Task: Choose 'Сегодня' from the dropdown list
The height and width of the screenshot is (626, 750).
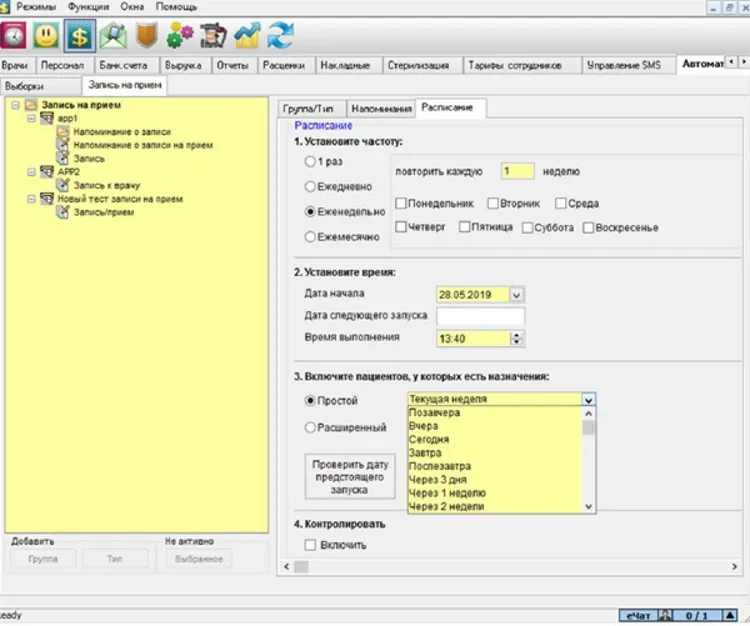Action: click(x=495, y=439)
